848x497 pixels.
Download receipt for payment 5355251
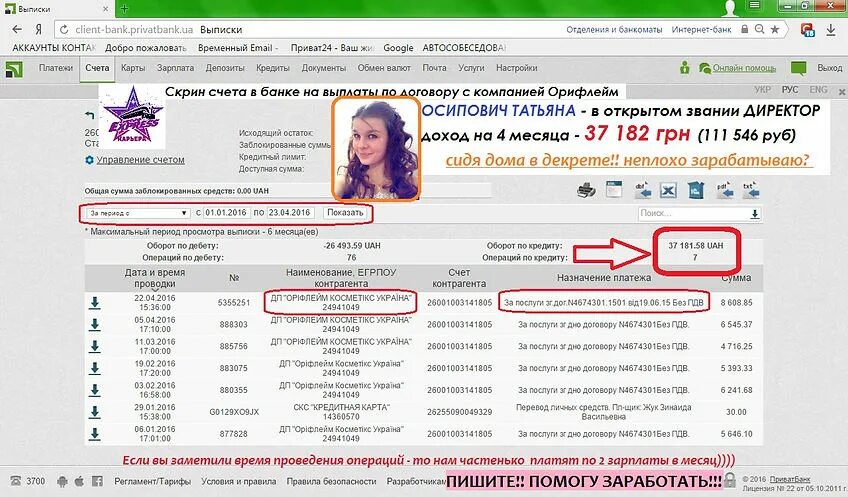click(x=95, y=302)
